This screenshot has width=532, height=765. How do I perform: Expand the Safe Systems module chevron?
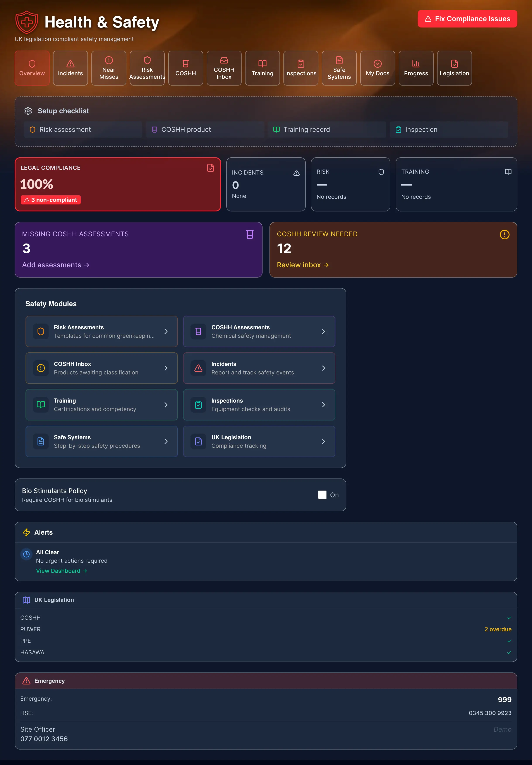(166, 441)
